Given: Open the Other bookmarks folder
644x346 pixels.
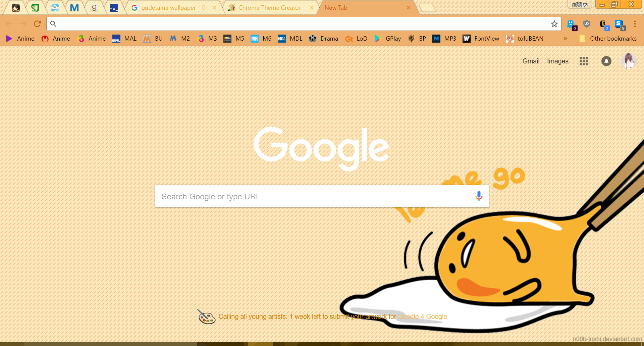Looking at the screenshot, I should coord(608,39).
